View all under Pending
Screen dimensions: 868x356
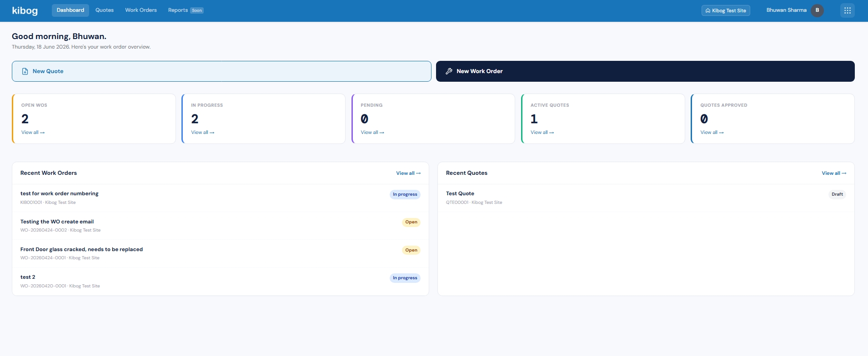[x=372, y=133]
